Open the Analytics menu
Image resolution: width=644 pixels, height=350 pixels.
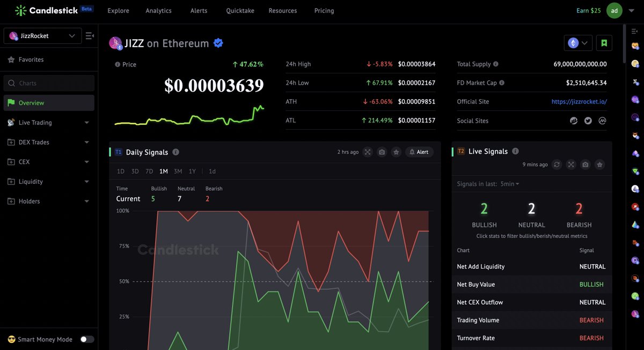[x=158, y=11]
